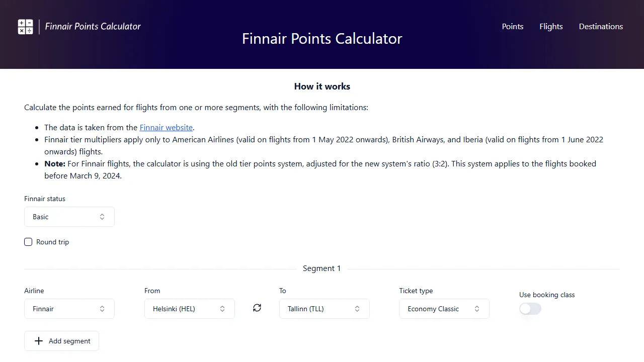Click the swap airports arrows icon
This screenshot has width=644, height=362.
(x=257, y=307)
